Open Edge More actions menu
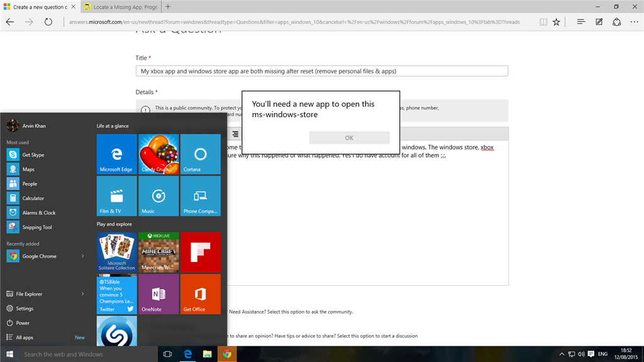 pyautogui.click(x=635, y=22)
